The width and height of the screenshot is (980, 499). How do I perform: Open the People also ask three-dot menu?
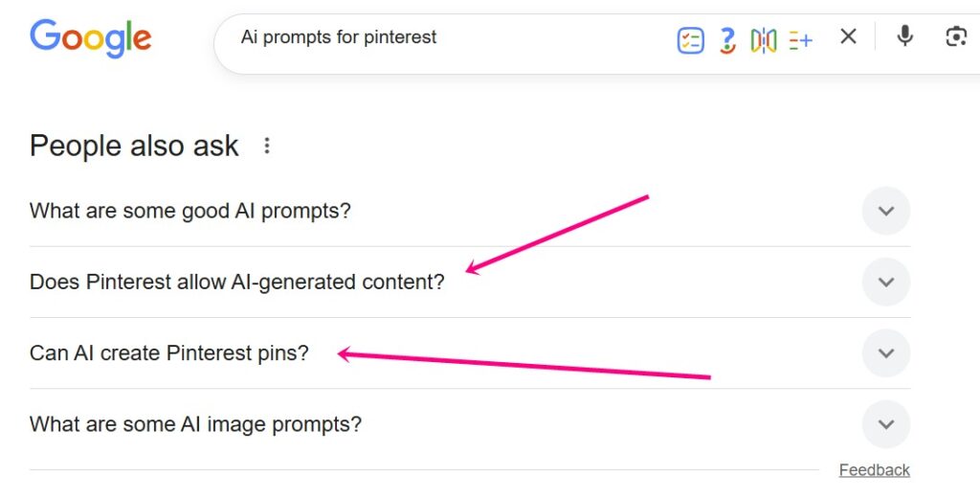pyautogui.click(x=267, y=146)
